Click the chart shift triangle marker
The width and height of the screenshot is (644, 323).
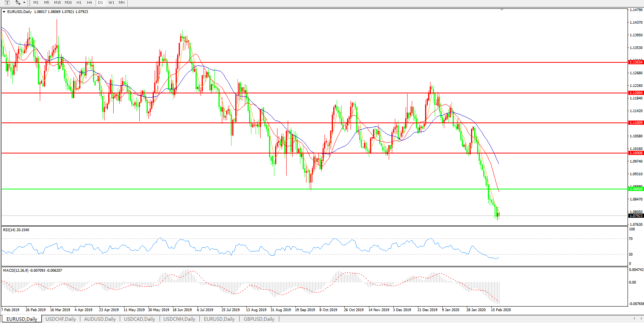click(502, 10)
